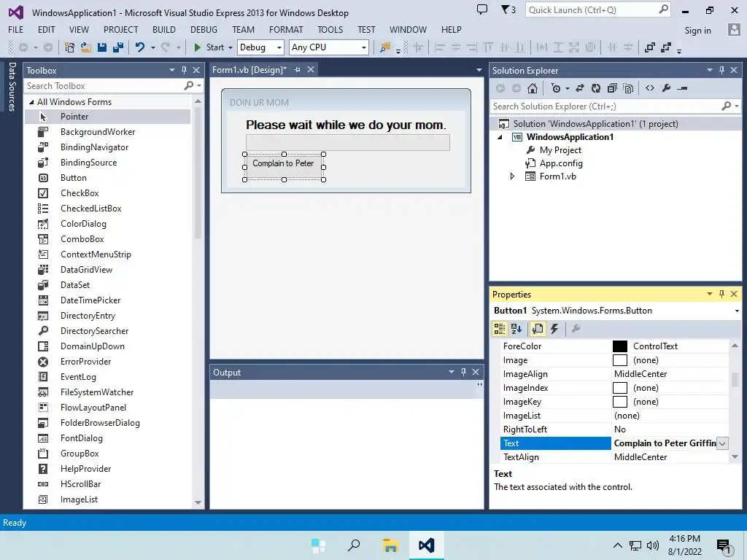Open Button1 object selector dropdown in Properties
The height and width of the screenshot is (560, 747).
click(x=737, y=311)
